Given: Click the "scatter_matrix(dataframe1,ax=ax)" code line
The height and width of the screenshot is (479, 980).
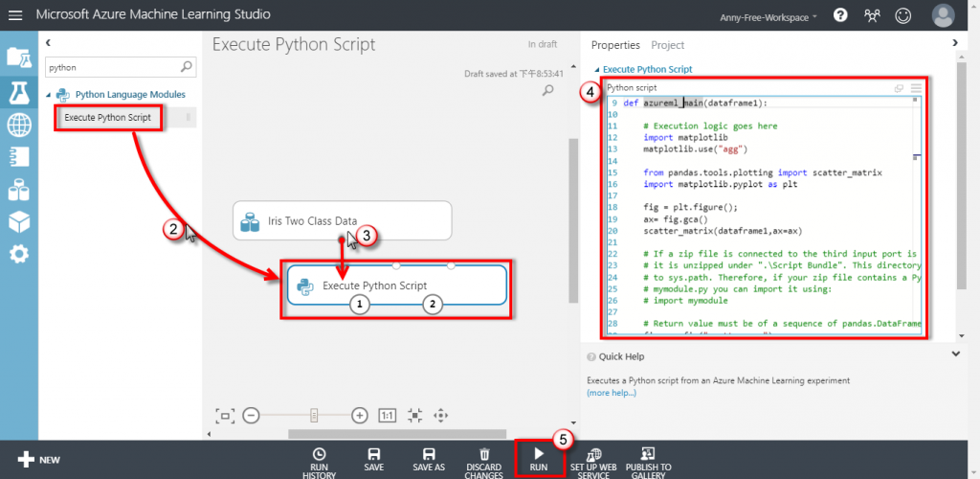Looking at the screenshot, I should coord(722,231).
